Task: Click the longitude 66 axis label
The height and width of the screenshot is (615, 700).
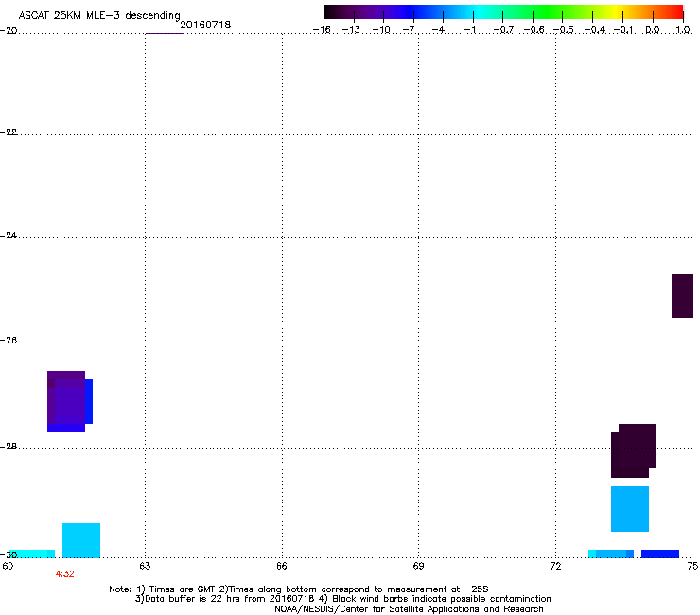Action: [282, 566]
